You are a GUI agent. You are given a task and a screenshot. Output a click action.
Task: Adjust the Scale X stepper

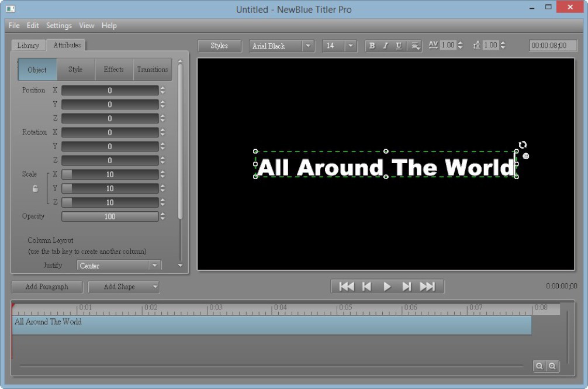click(x=162, y=174)
